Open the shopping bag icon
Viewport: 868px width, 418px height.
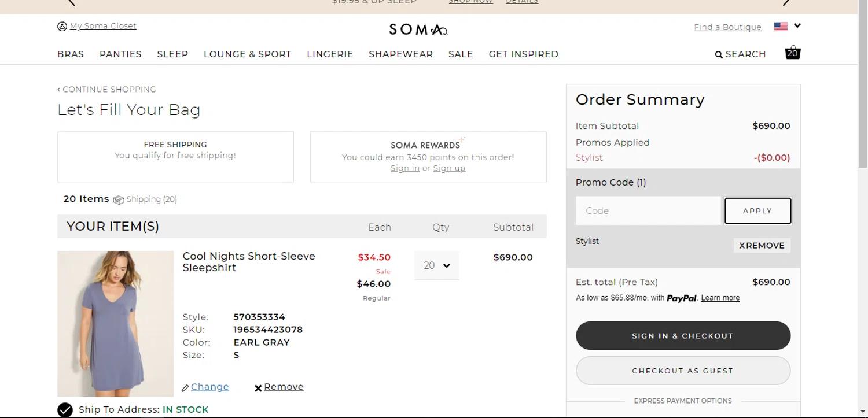[792, 53]
